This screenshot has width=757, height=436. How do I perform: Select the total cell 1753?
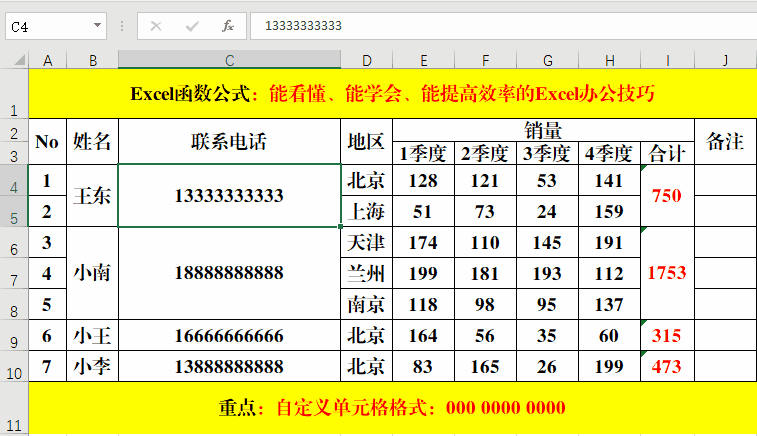point(667,273)
